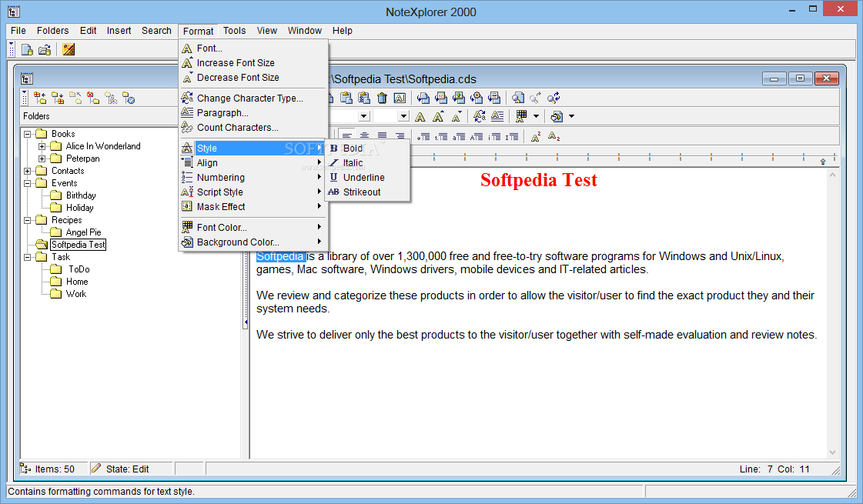This screenshot has width=863, height=504.
Task: Collapse the Recipes folder node
Action: [x=27, y=220]
